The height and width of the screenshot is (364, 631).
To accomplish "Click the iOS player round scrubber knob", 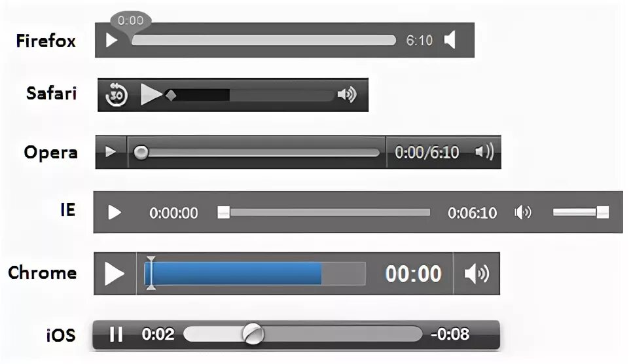I will [x=253, y=334].
